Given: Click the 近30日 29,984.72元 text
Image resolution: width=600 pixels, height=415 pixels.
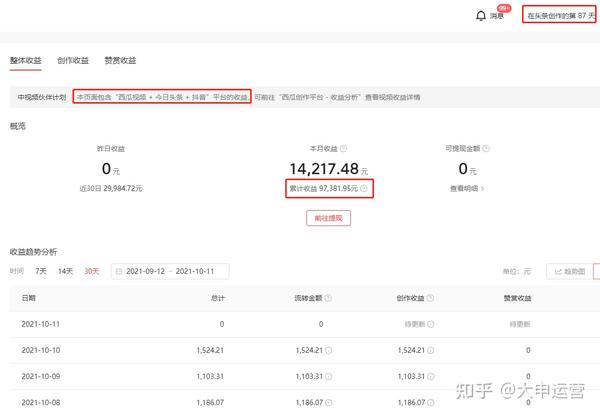Looking at the screenshot, I should point(111,188).
